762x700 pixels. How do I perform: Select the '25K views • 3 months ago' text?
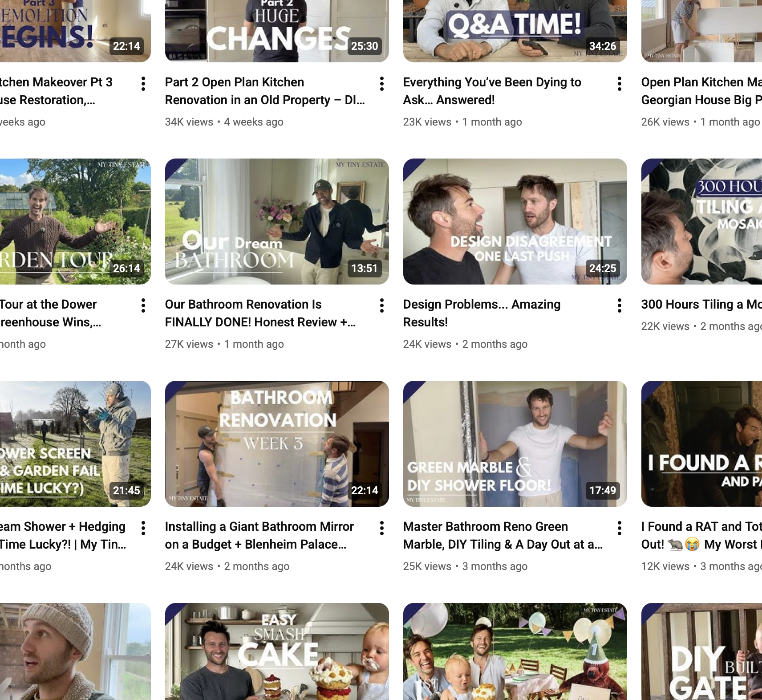pos(465,566)
